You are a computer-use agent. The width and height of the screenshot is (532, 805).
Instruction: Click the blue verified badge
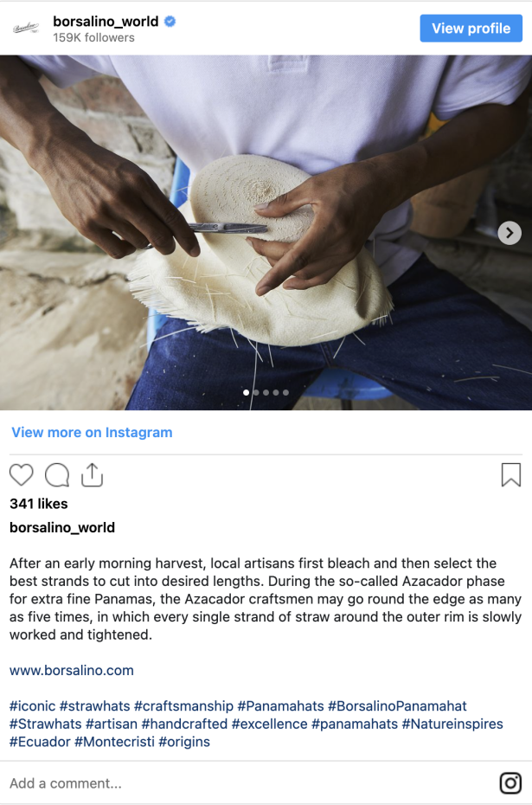[x=170, y=22]
